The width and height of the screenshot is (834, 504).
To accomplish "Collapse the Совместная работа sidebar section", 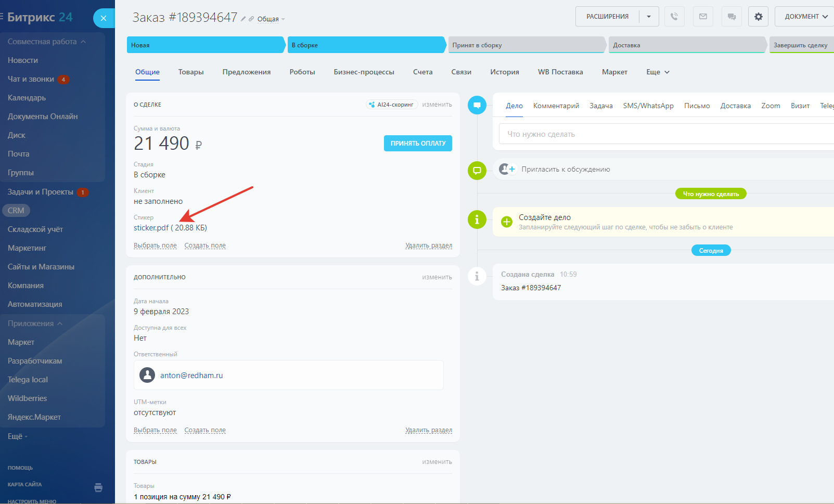I will tap(83, 42).
